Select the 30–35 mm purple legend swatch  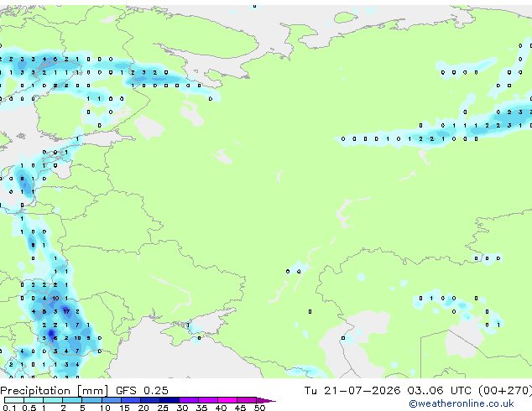(188, 400)
